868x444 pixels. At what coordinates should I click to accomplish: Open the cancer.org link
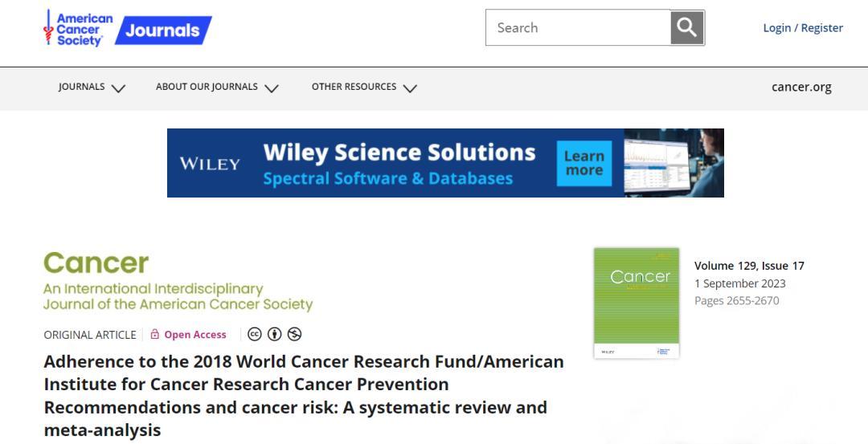click(801, 88)
